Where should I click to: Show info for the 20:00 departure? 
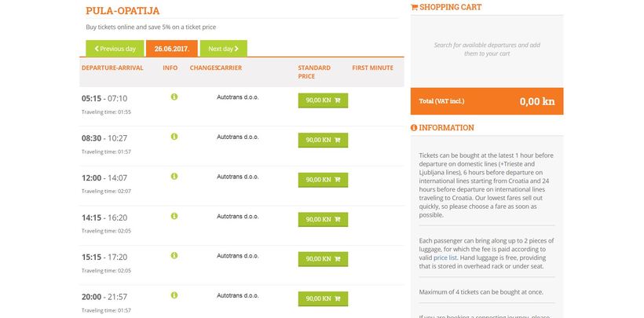(x=174, y=294)
